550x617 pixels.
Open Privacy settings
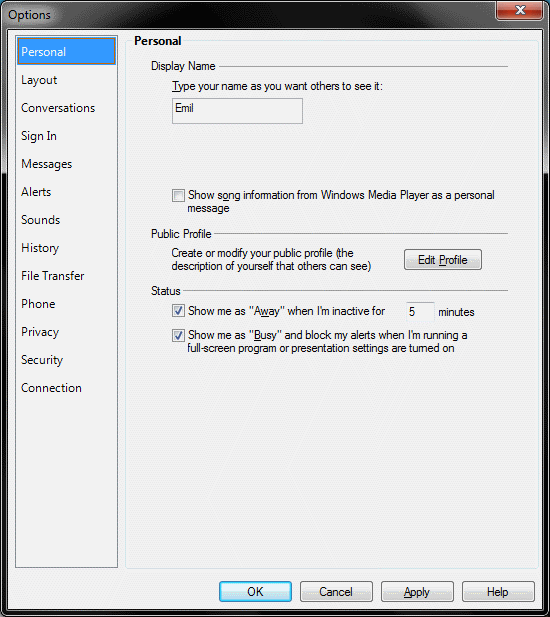tap(40, 332)
